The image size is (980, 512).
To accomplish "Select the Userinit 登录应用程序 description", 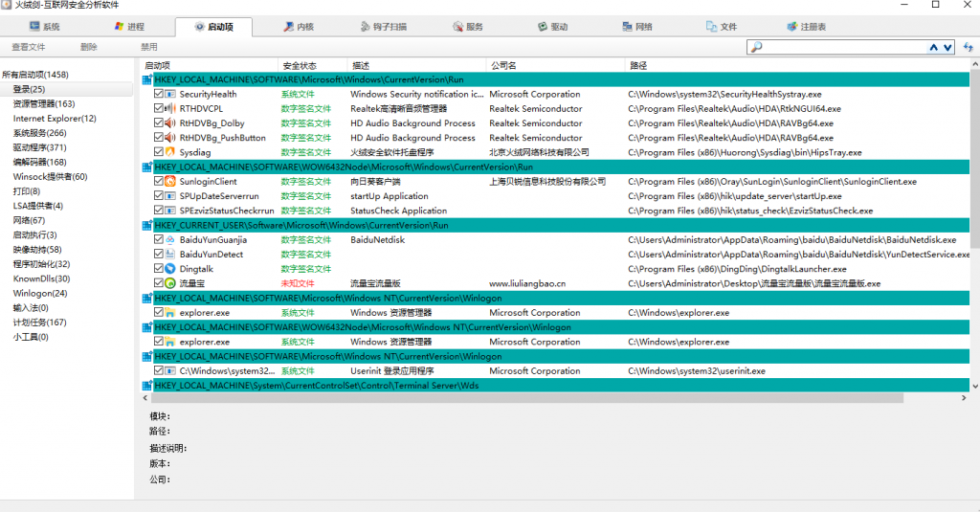I will (391, 370).
